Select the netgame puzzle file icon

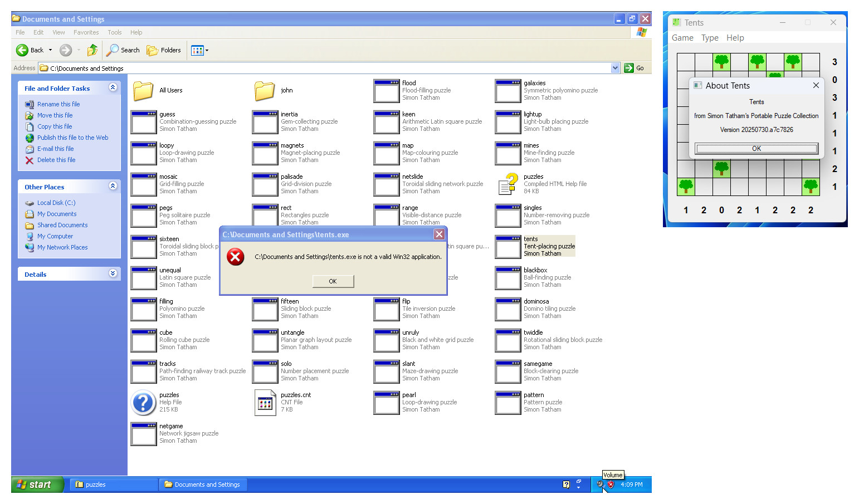(x=144, y=433)
